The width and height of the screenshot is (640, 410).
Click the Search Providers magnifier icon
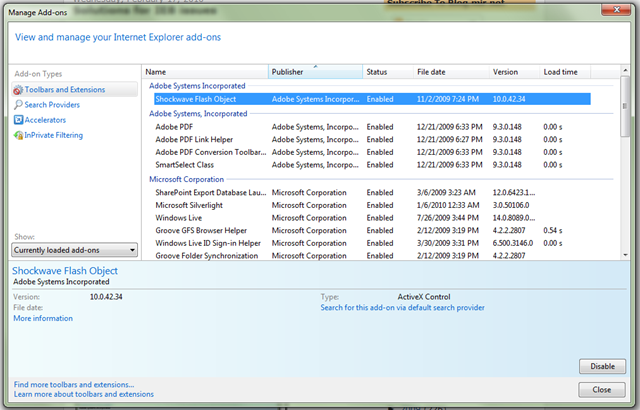tap(18, 105)
